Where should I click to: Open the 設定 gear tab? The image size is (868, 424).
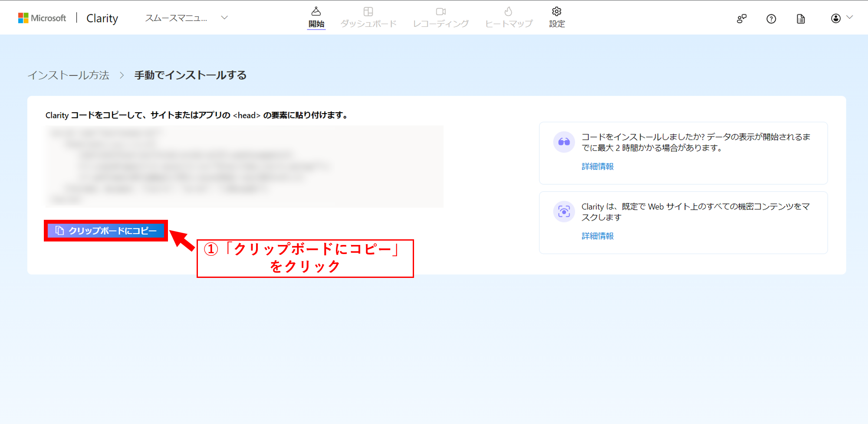[557, 17]
